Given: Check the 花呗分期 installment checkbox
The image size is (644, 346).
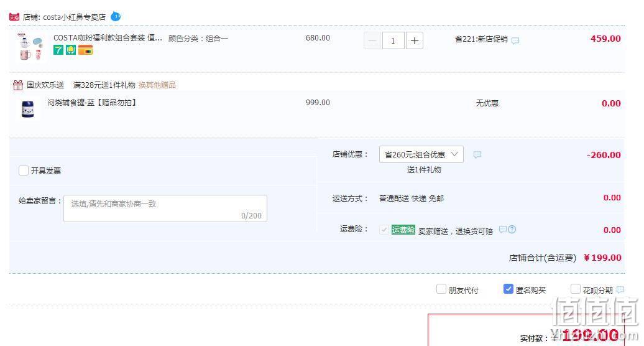Looking at the screenshot, I should (x=576, y=289).
